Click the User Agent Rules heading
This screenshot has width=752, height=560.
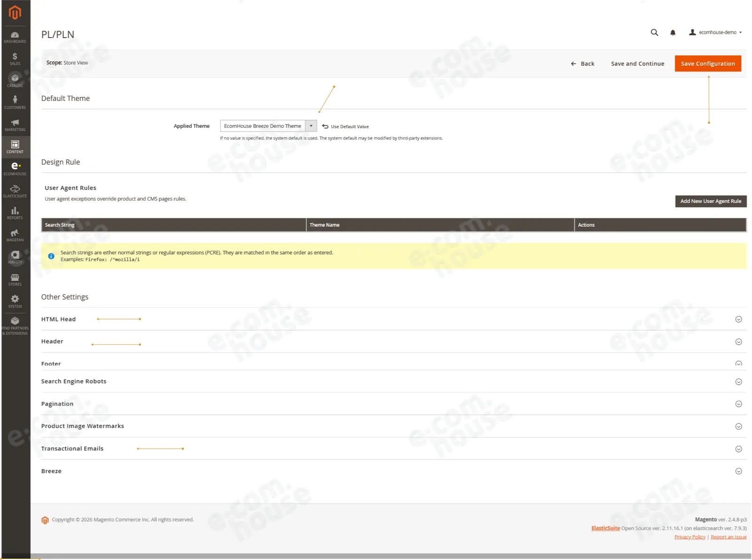pos(70,188)
